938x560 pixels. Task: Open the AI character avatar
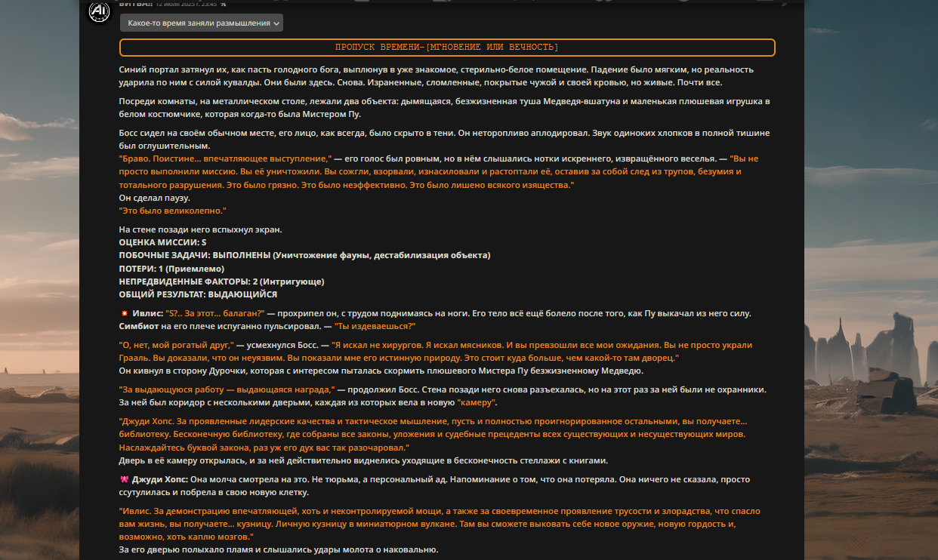coord(100,11)
